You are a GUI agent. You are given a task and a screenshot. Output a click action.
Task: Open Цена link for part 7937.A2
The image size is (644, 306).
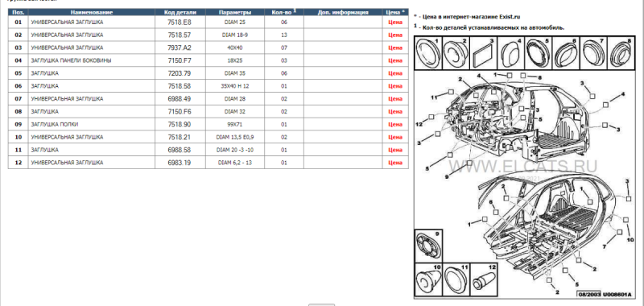coord(395,48)
